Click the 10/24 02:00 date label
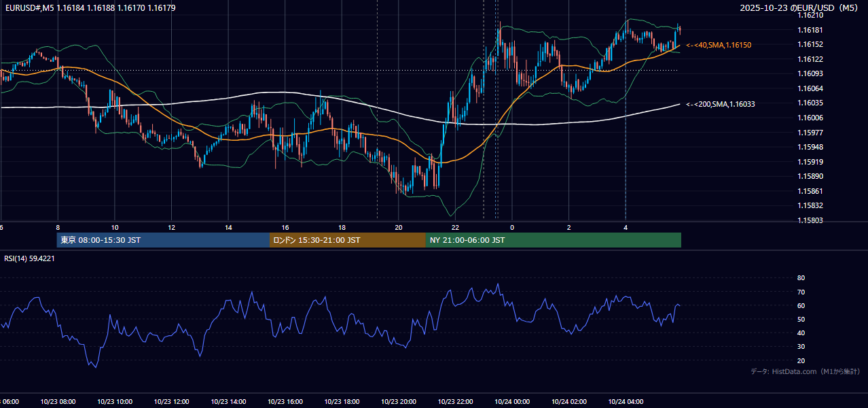This screenshot has width=868, height=408. 569,402
